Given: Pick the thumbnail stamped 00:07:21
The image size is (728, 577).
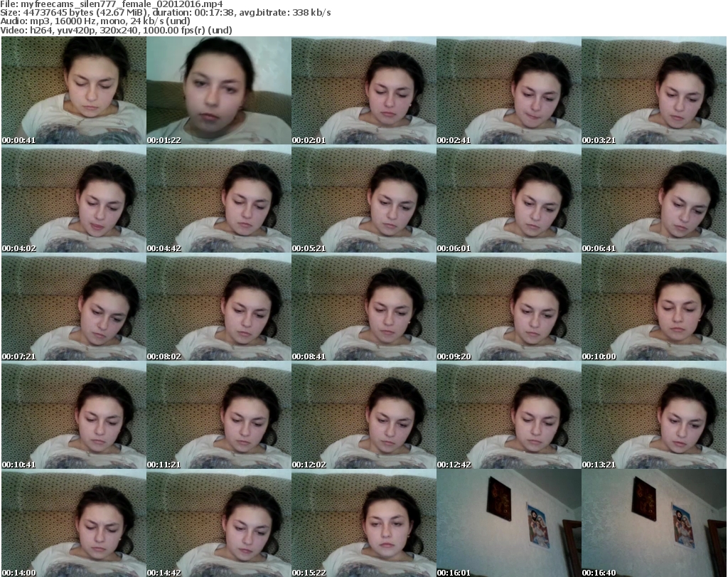Looking at the screenshot, I should tap(74, 307).
